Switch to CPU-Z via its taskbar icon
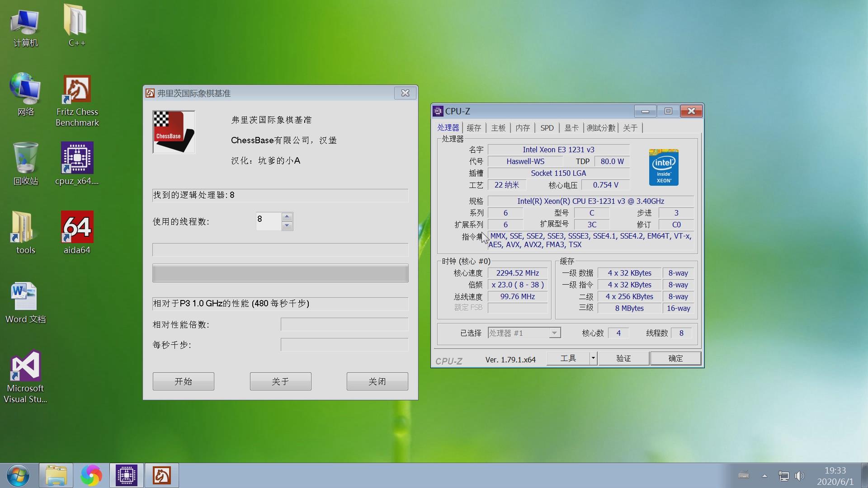Image resolution: width=868 pixels, height=488 pixels. (127, 475)
